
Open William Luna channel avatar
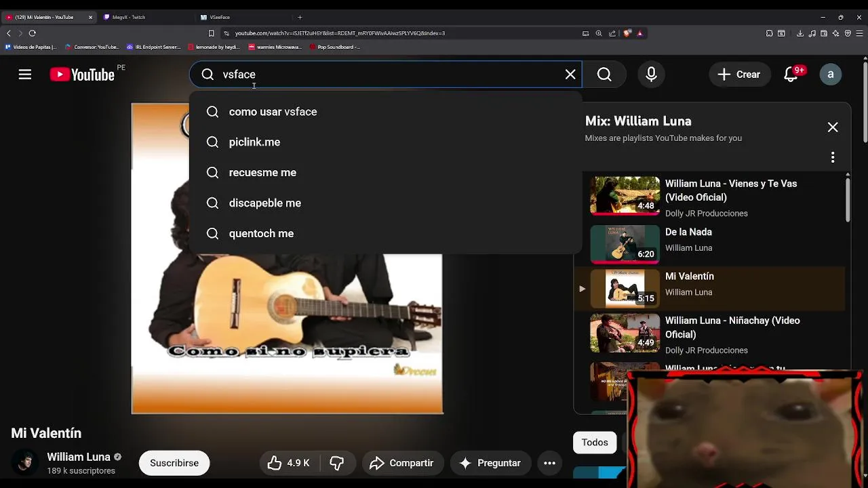(25, 463)
